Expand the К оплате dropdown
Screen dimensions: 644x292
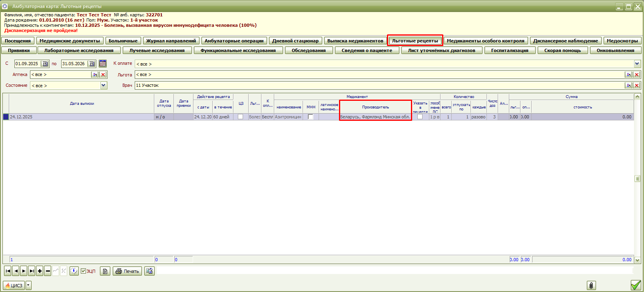tap(637, 64)
